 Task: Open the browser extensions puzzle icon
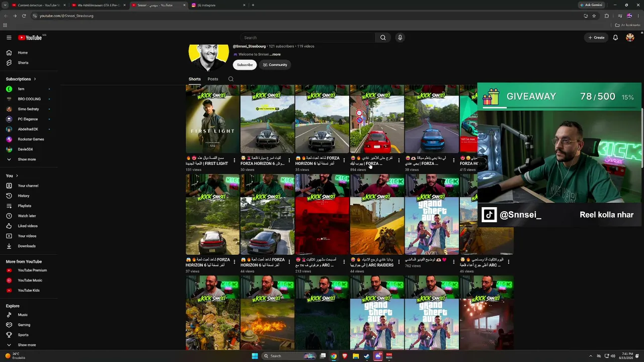606,16
